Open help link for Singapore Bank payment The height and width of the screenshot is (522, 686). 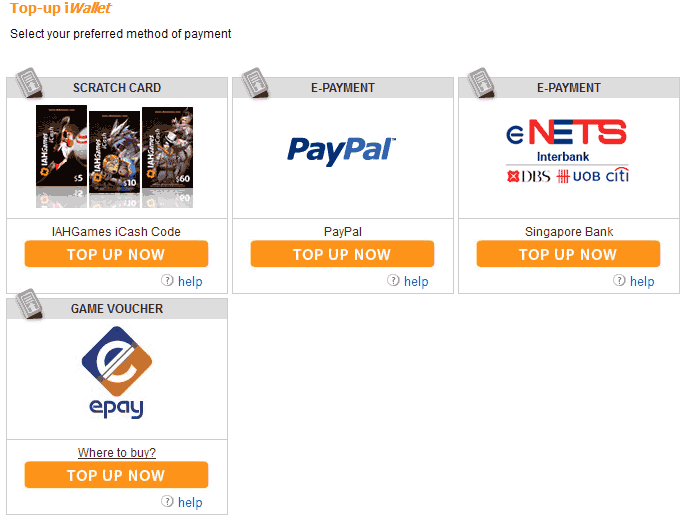(x=642, y=281)
